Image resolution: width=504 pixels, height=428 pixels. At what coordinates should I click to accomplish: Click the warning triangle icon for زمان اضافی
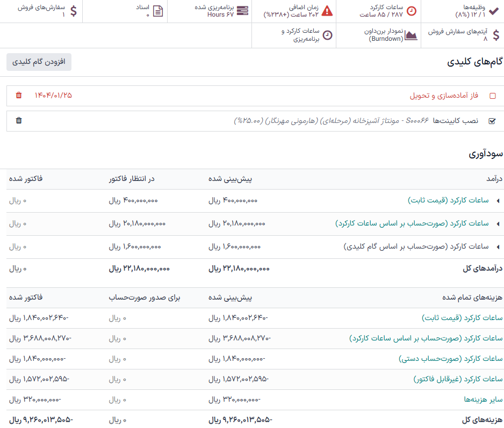tap(327, 11)
